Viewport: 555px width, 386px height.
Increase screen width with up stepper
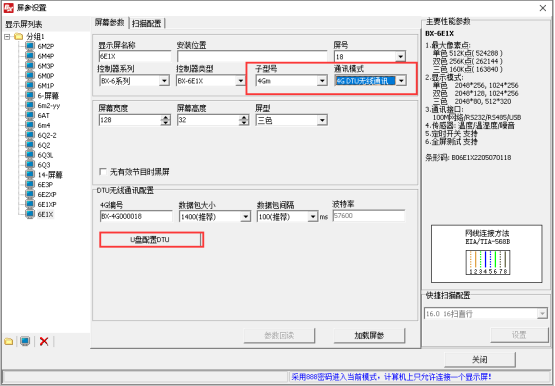click(x=165, y=117)
